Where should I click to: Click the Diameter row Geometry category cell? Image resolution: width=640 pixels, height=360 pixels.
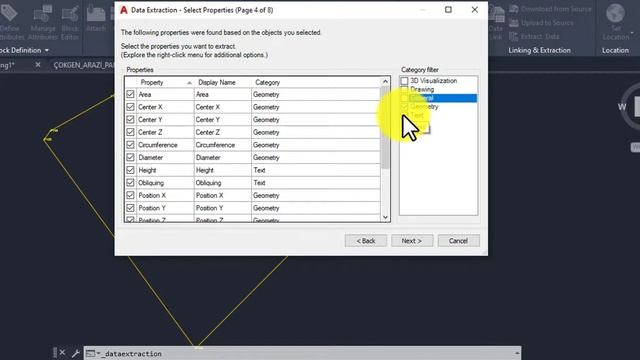tap(316, 157)
